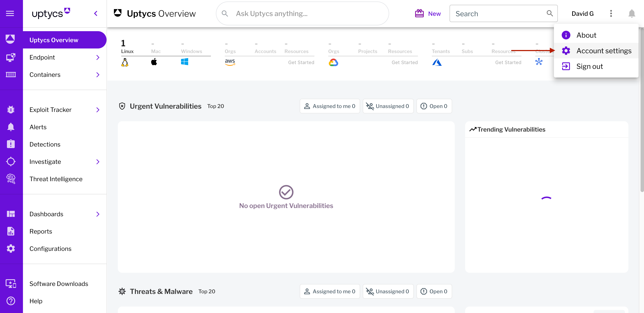Click the AWS logo icon
The width and height of the screenshot is (644, 313).
[x=230, y=62]
